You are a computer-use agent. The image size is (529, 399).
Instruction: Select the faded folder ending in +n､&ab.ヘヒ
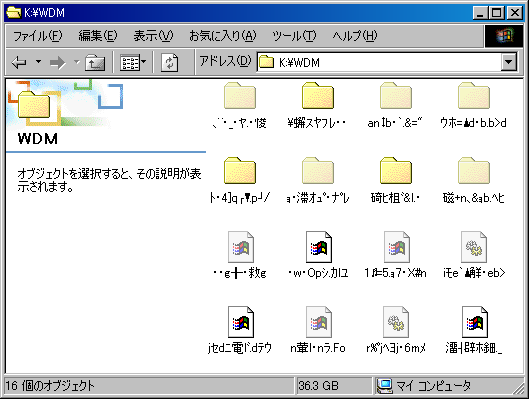(x=473, y=180)
